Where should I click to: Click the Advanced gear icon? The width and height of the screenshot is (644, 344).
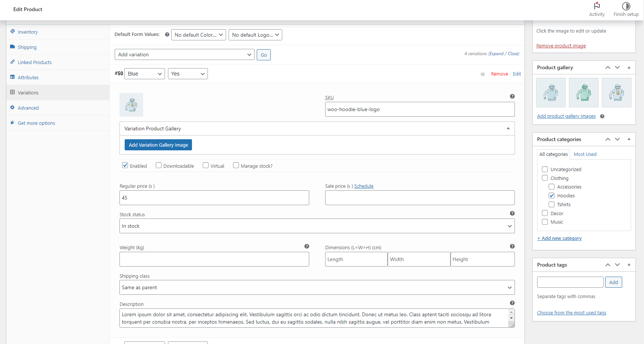[x=13, y=107]
